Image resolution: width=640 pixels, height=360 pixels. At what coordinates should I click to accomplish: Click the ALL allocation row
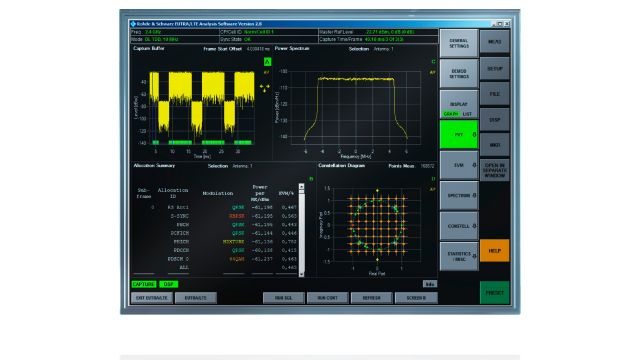pyautogui.click(x=216, y=267)
